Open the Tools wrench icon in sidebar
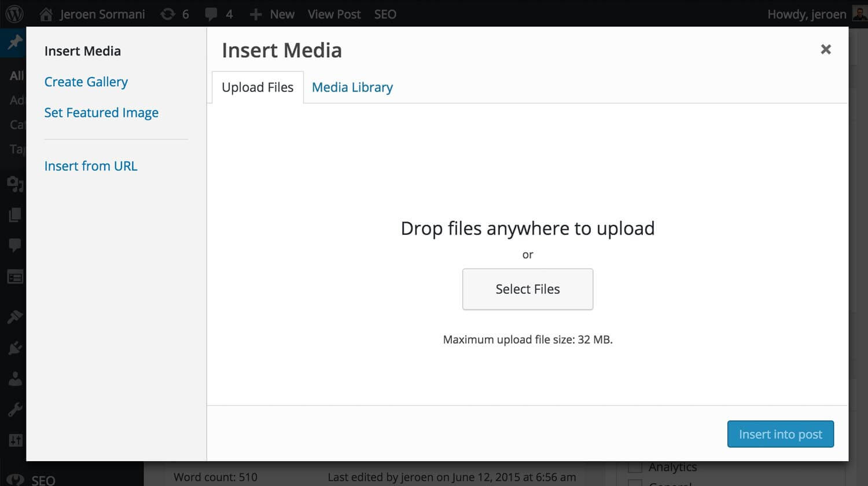 click(x=15, y=410)
